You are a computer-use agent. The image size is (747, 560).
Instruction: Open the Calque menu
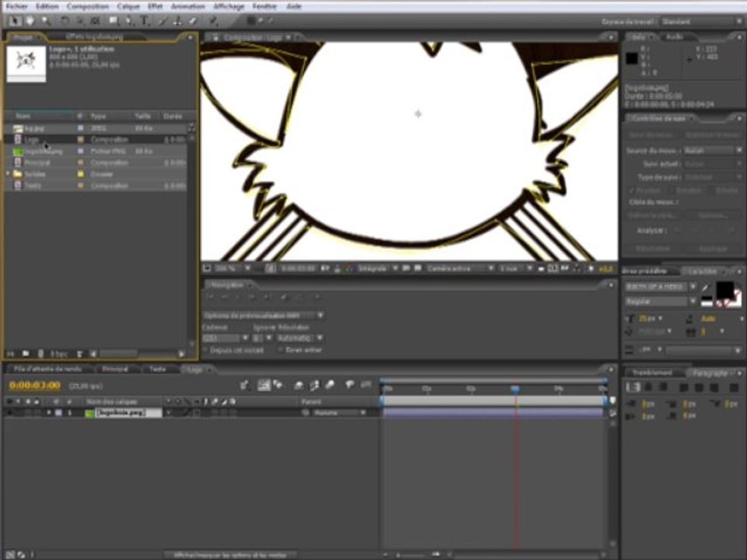pos(128,6)
